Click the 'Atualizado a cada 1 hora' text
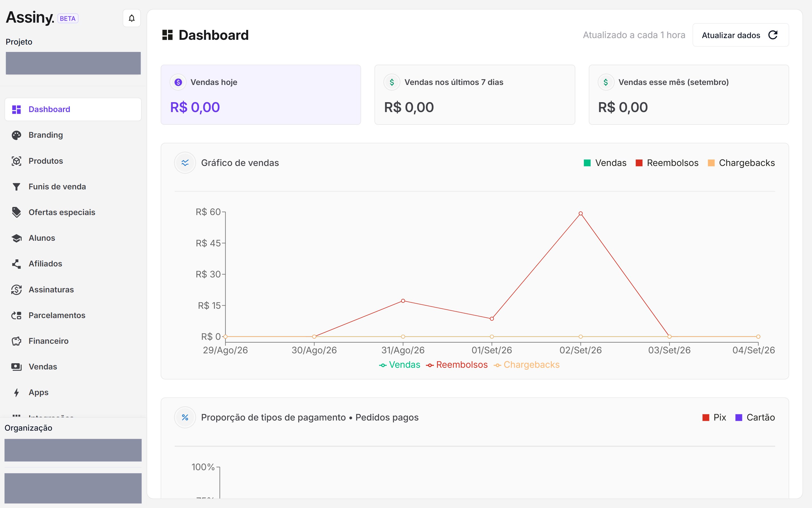 pos(634,35)
